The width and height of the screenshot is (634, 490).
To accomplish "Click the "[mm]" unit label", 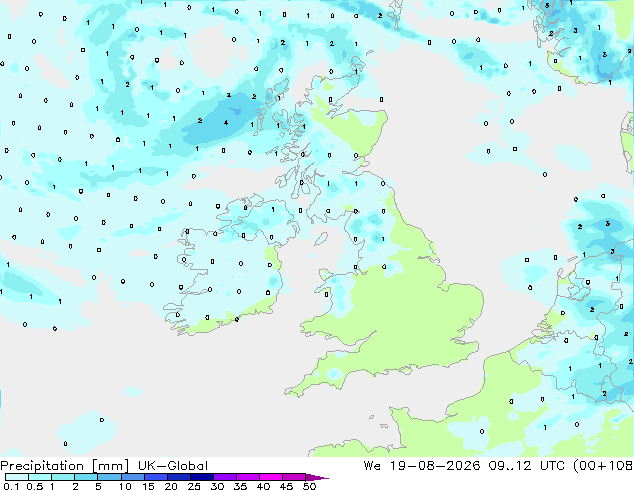I will [x=110, y=466].
